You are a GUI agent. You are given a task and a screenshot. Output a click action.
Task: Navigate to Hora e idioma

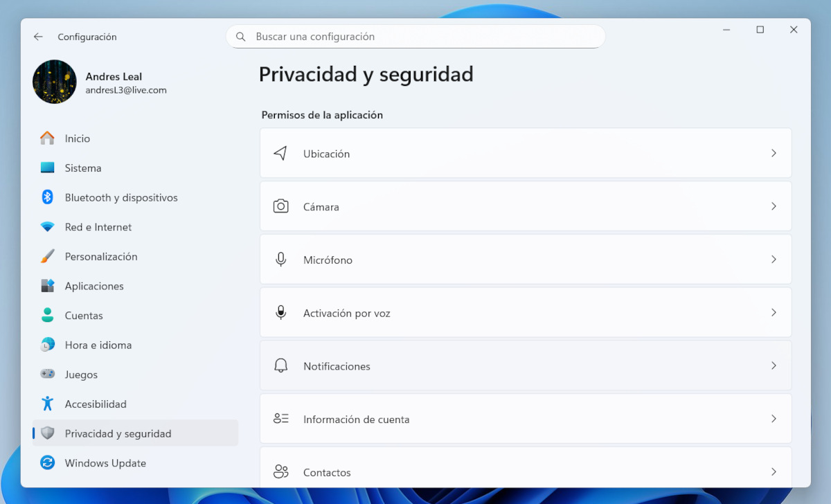tap(98, 345)
